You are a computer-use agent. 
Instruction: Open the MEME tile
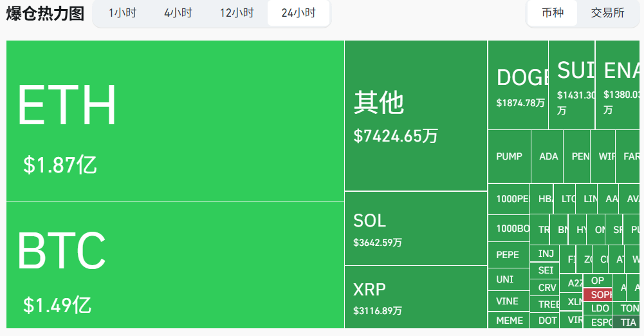509,321
